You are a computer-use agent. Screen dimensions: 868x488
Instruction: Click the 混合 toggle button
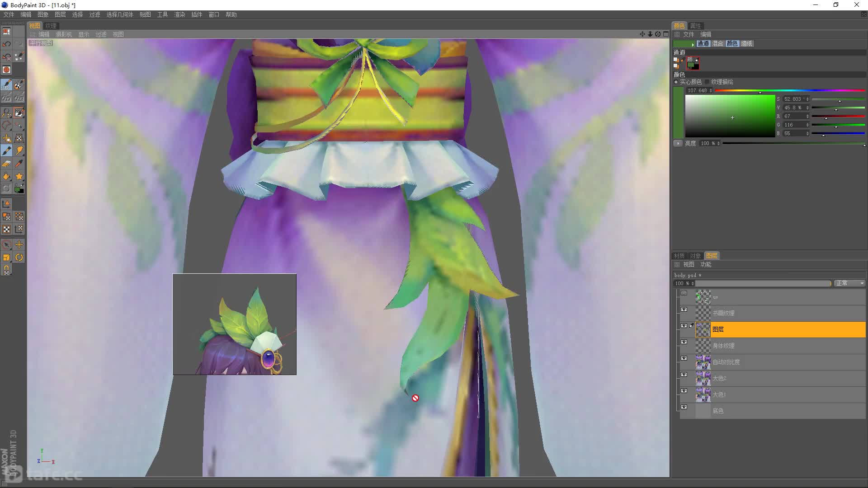tap(717, 43)
